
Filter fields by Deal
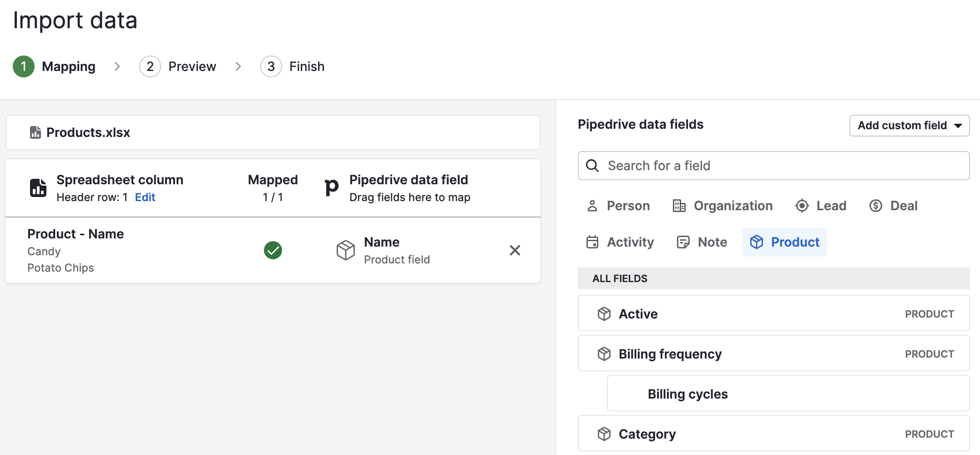pos(893,206)
